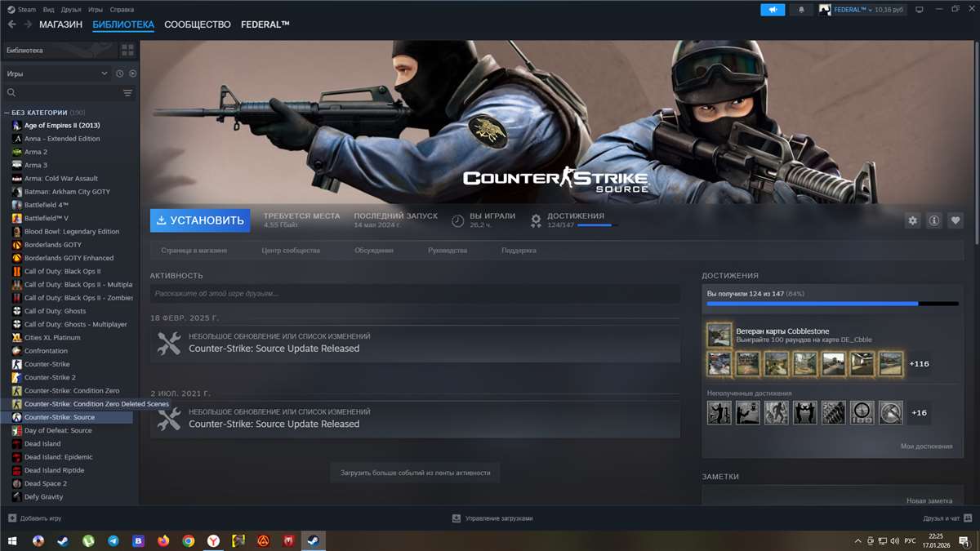980x551 pixels.
Task: Select Day of Defeat: Source in list
Action: click(x=58, y=430)
